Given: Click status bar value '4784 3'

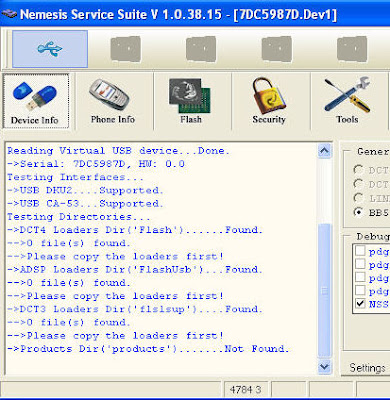Looking at the screenshot, I should pos(245,389).
